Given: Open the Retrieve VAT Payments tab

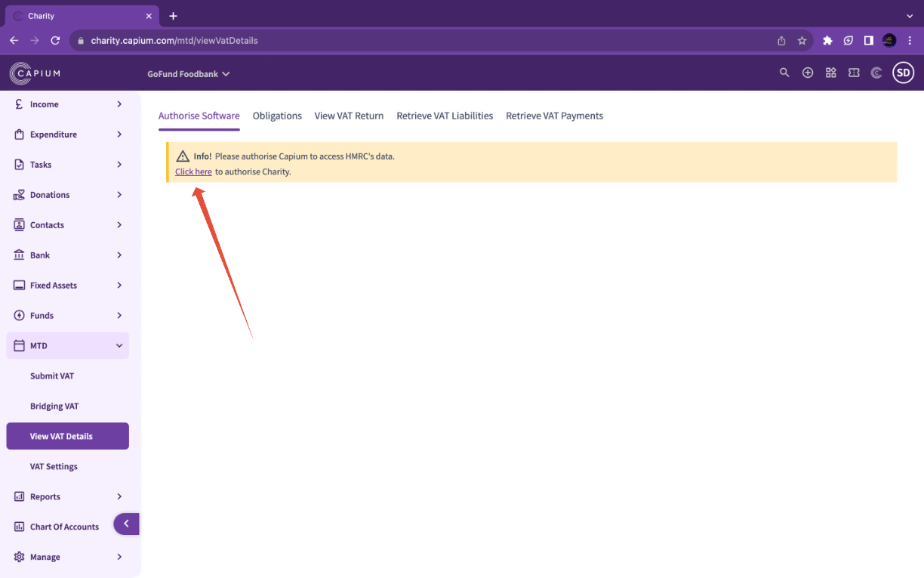Looking at the screenshot, I should tap(554, 116).
